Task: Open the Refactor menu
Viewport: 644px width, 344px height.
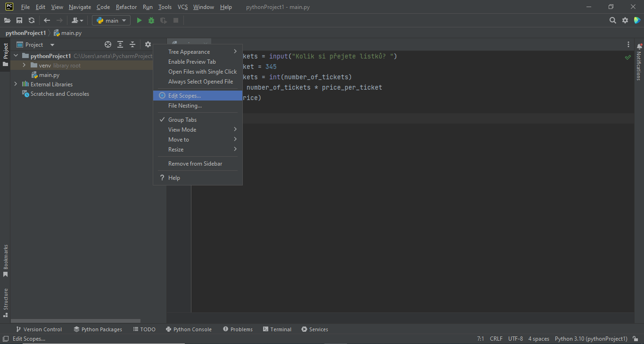Action: (126, 7)
